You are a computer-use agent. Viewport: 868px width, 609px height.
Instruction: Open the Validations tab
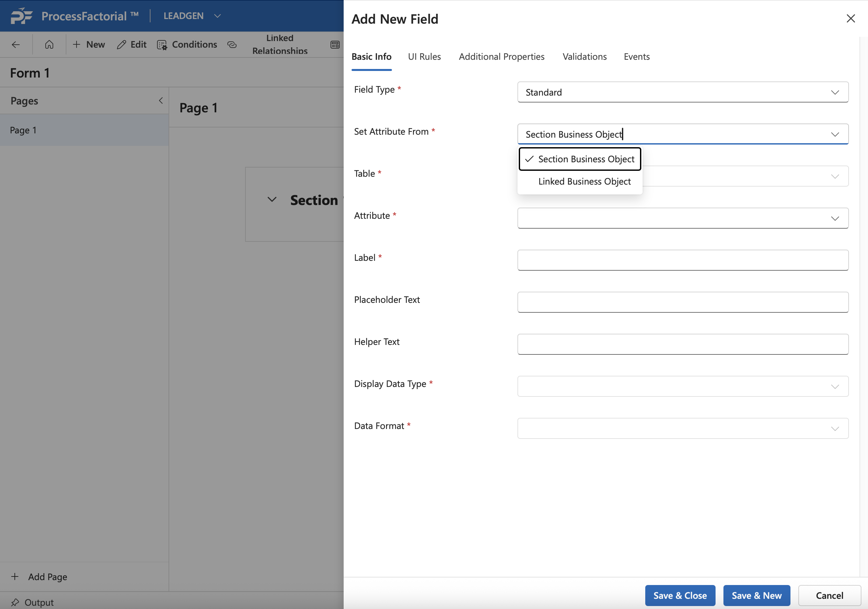click(584, 57)
